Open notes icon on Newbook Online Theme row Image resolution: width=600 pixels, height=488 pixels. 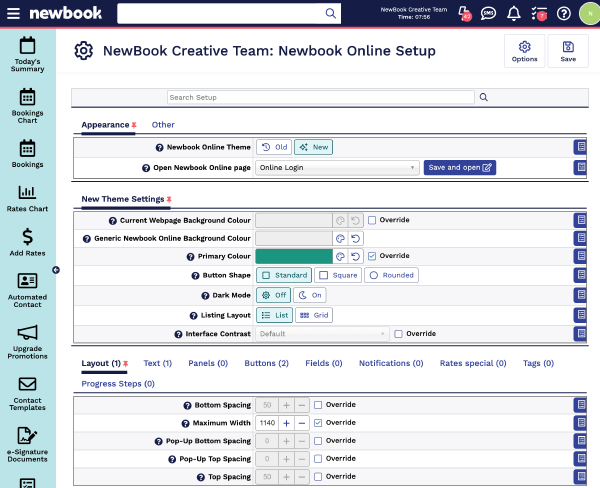pyautogui.click(x=580, y=147)
